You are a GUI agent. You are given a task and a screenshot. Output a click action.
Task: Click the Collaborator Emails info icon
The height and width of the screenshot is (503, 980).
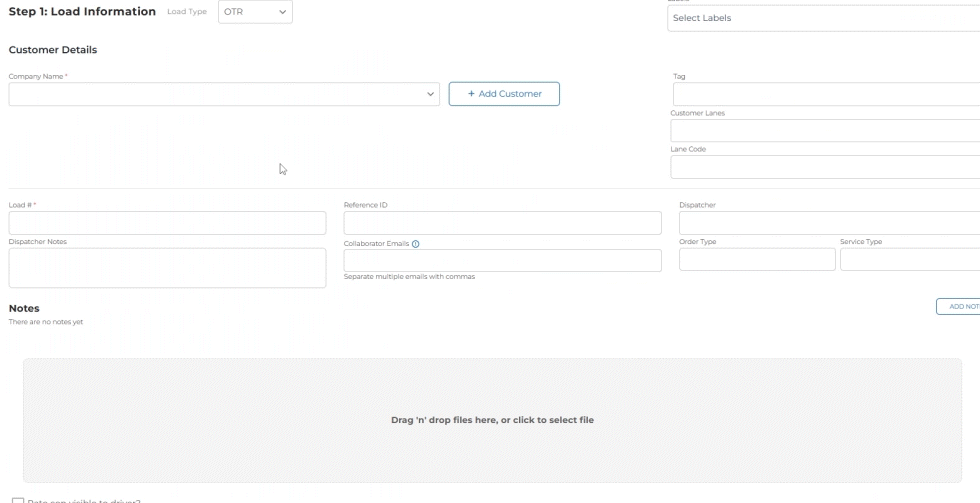[x=415, y=243]
